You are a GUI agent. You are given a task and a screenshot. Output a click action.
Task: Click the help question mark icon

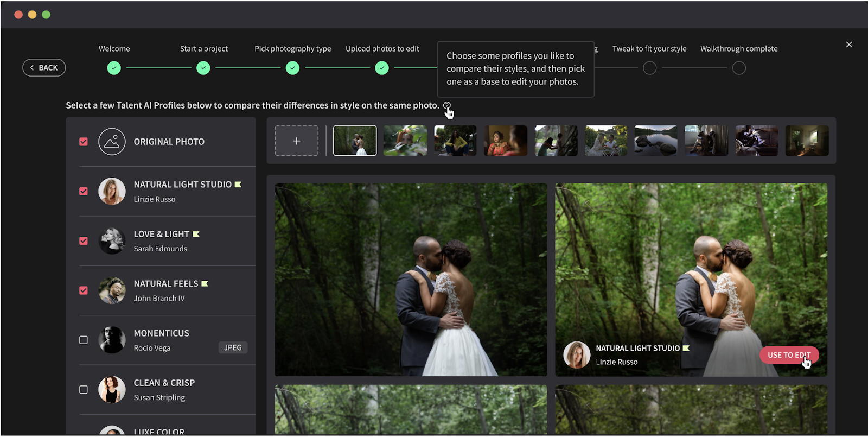pos(447,105)
